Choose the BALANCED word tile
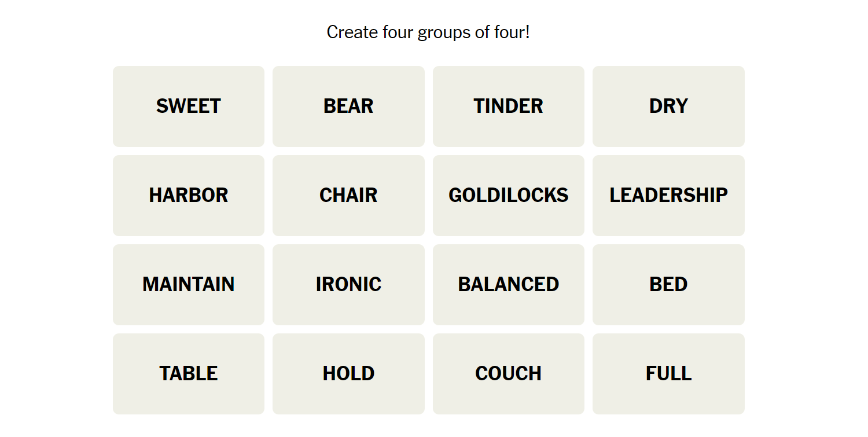This screenshot has height=437, width=868. [x=509, y=285]
